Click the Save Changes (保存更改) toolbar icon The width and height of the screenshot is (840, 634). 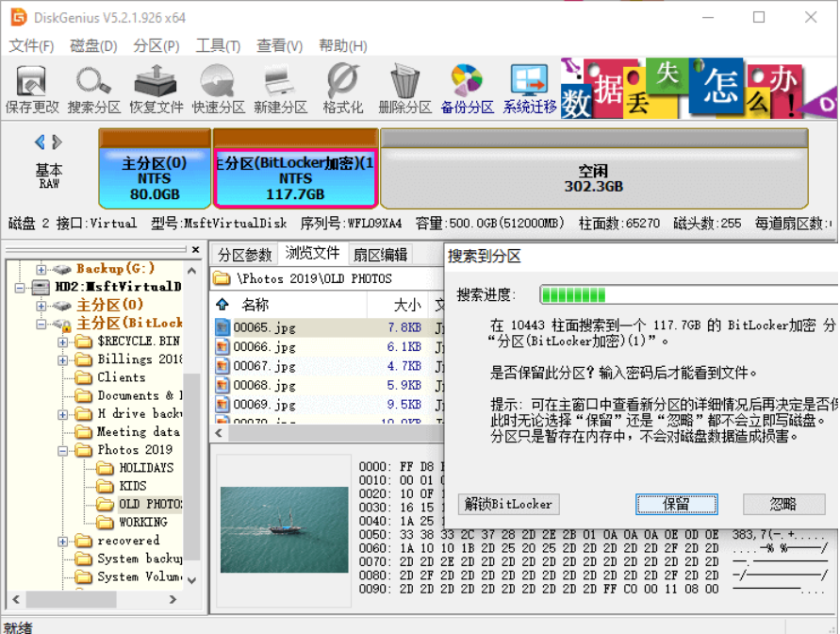click(32, 89)
